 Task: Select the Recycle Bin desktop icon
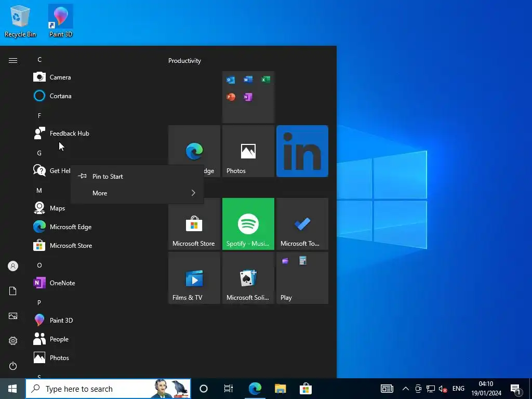[20, 21]
